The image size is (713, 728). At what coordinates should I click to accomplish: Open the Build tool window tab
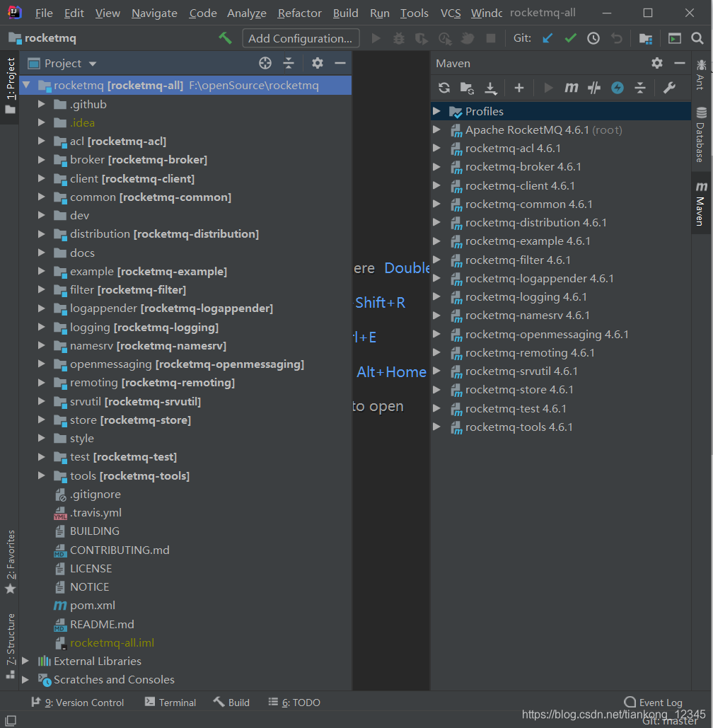[x=231, y=703]
